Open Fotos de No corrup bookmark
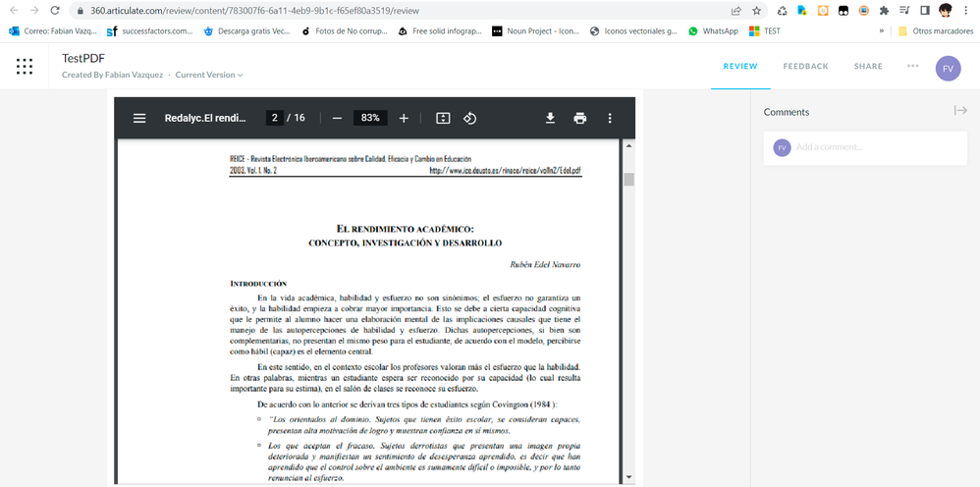980x487 pixels. (345, 30)
